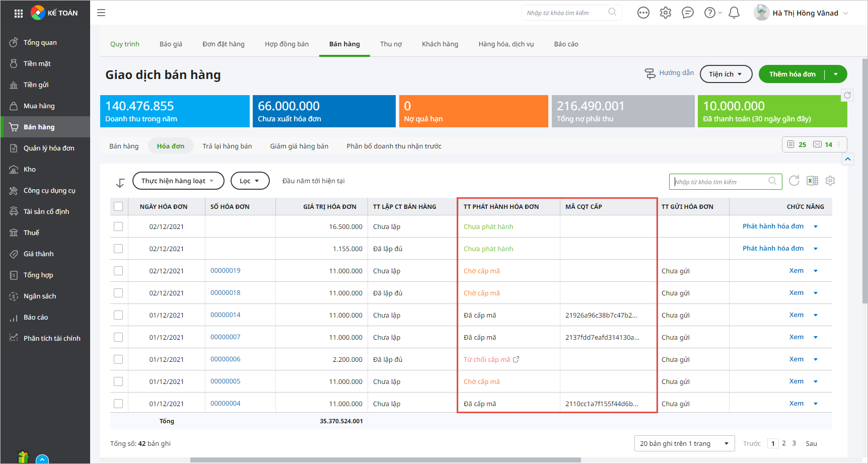Collapse sidebar with hamburger menu icon
This screenshot has height=464, width=868.
coord(101,13)
